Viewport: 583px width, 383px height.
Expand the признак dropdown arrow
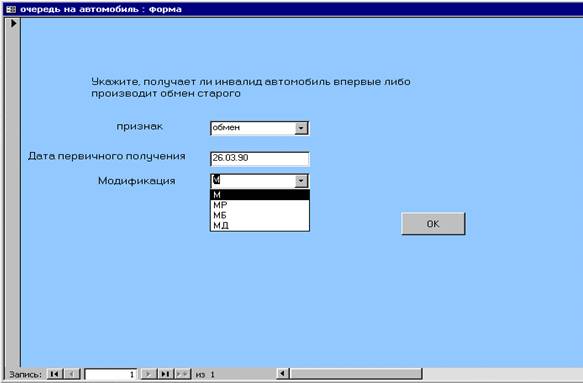point(301,128)
